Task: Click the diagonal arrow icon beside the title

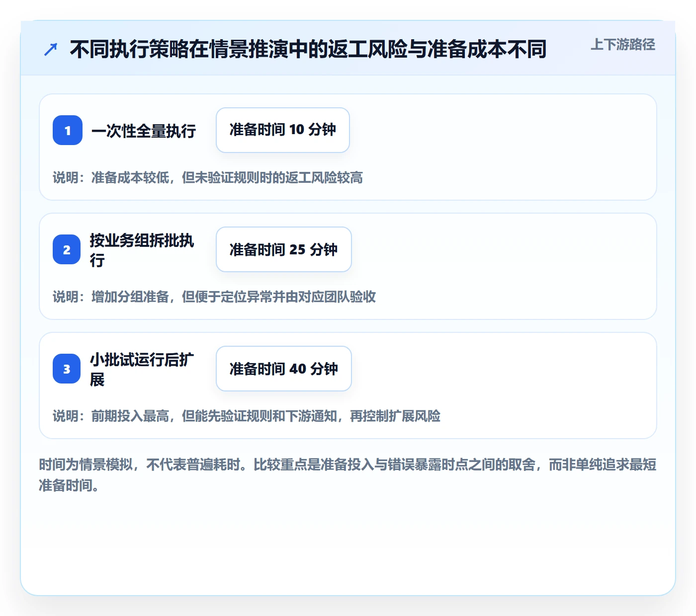Action: pos(51,50)
